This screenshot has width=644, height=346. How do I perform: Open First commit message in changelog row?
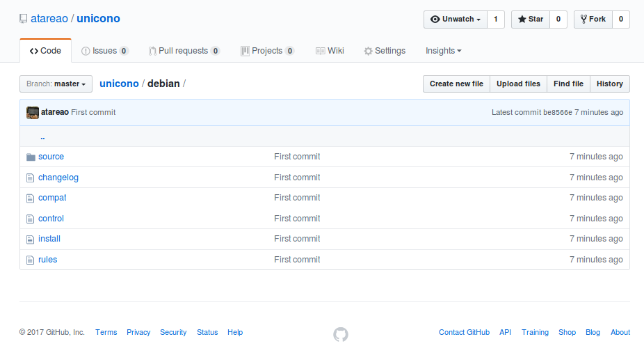click(x=297, y=178)
